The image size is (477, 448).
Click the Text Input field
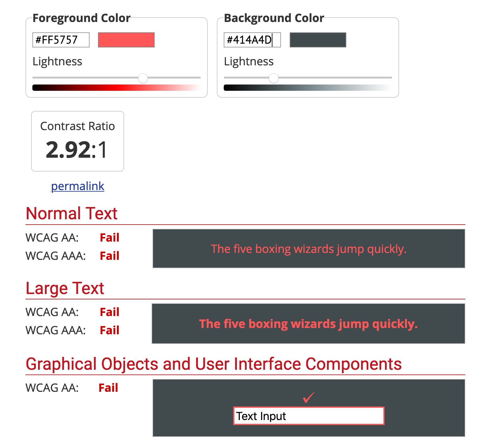309,416
